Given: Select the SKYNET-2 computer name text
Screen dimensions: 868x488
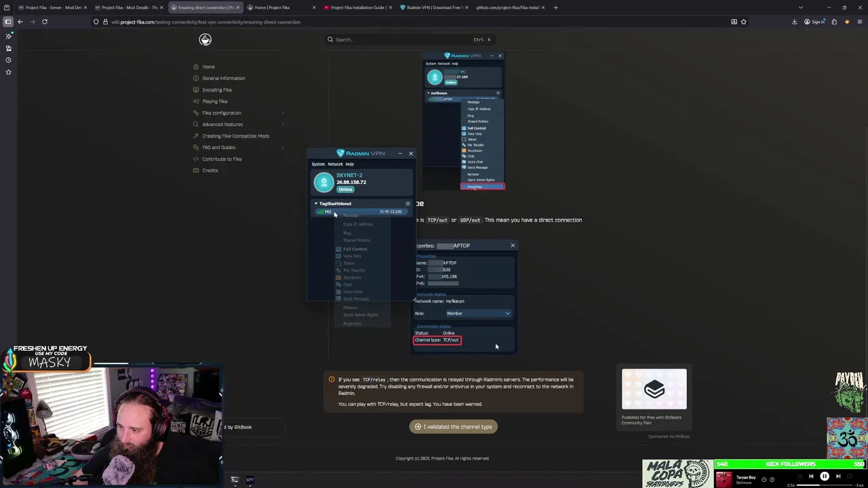Looking at the screenshot, I should click(349, 175).
